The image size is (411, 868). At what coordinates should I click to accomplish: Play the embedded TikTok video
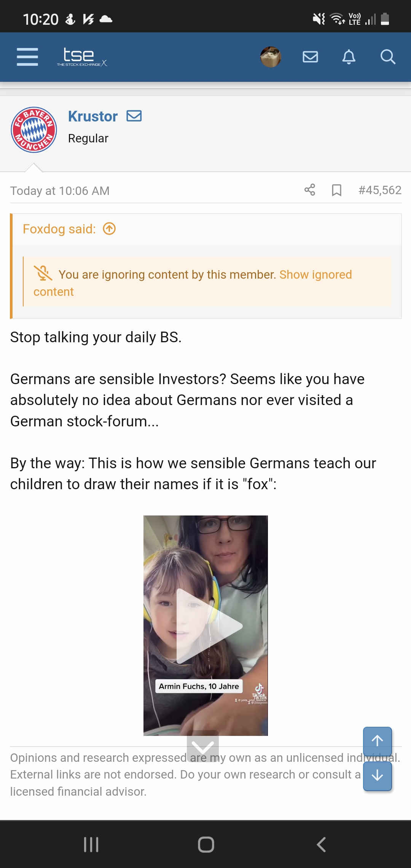(205, 625)
